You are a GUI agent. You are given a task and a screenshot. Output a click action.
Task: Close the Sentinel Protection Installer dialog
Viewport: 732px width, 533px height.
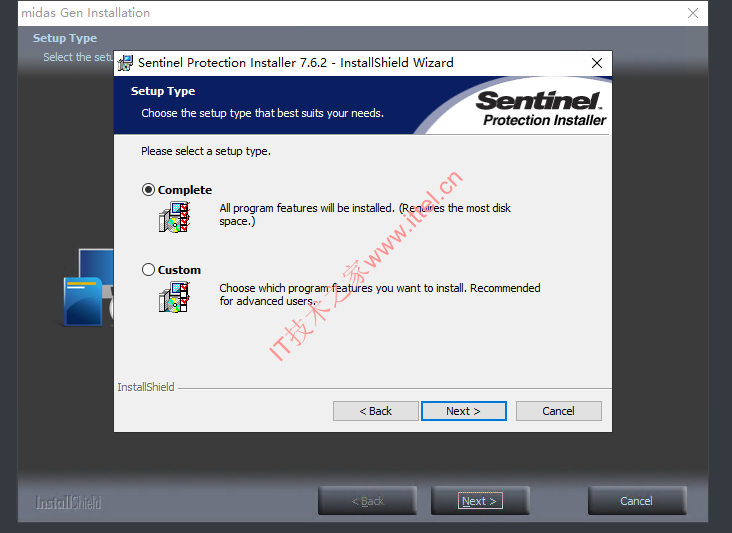(x=597, y=63)
